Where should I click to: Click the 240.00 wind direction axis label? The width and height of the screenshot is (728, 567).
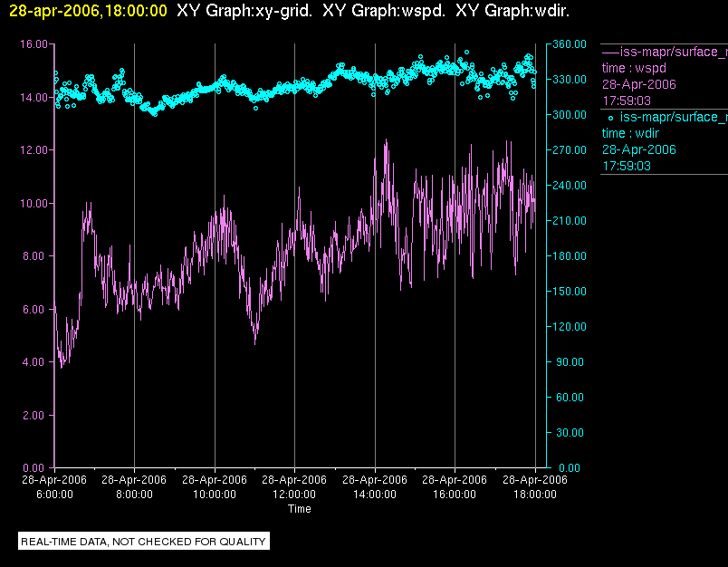[x=570, y=186]
